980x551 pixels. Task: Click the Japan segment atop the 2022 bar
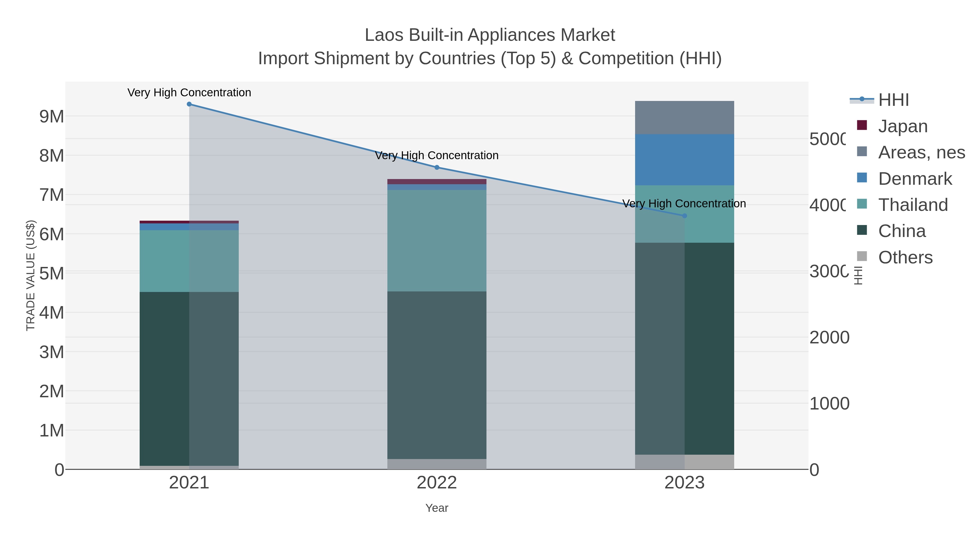(437, 182)
